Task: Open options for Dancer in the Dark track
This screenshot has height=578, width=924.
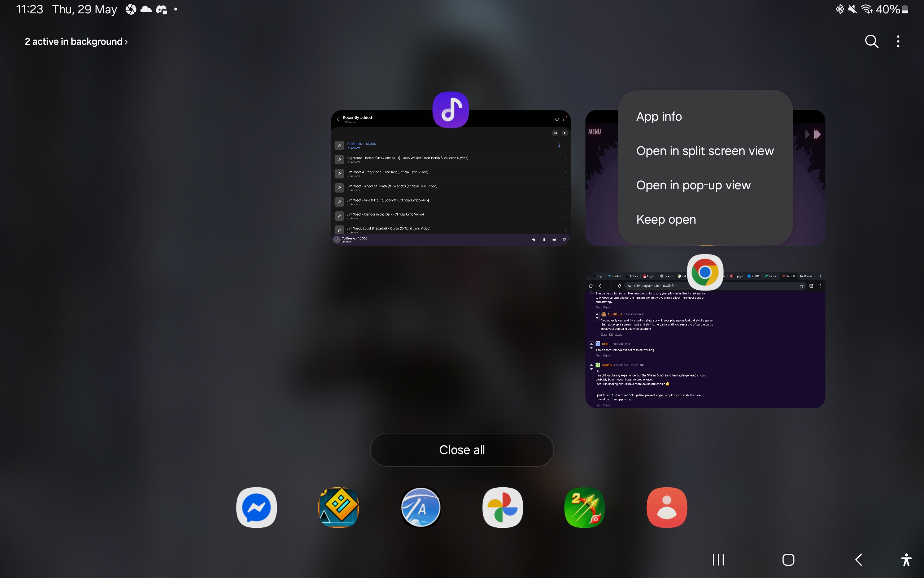Action: pyautogui.click(x=565, y=216)
